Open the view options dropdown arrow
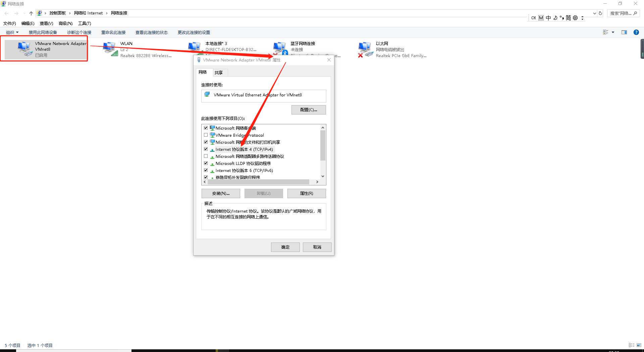The image size is (644, 352). tap(613, 32)
